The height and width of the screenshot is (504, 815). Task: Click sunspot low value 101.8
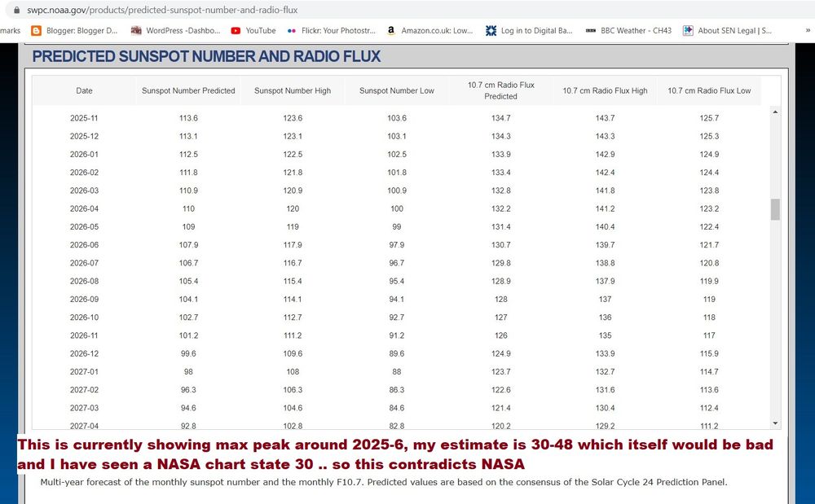(x=397, y=173)
